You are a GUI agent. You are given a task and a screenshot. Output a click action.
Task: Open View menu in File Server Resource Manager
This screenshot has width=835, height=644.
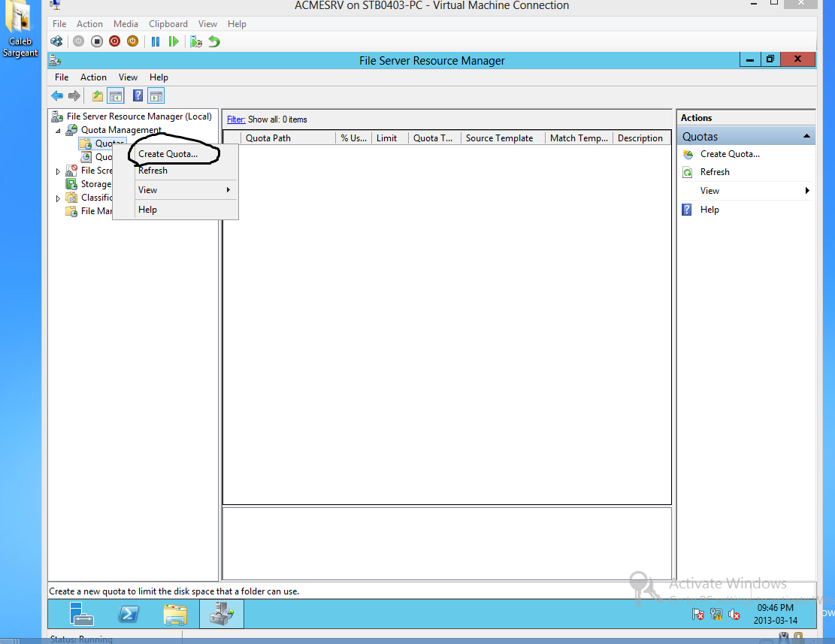(x=128, y=77)
